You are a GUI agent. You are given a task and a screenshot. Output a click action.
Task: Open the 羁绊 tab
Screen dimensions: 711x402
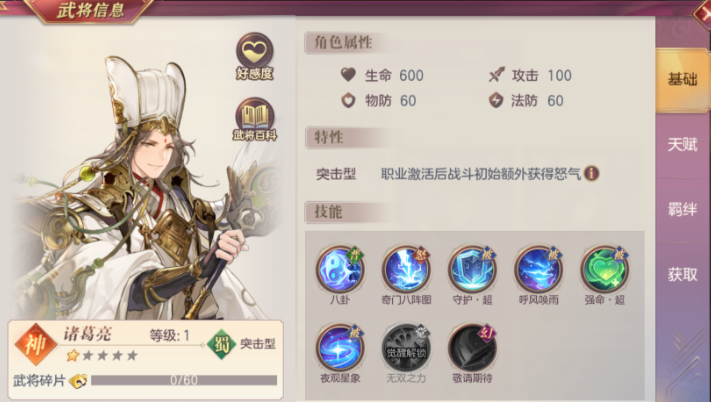tap(682, 209)
